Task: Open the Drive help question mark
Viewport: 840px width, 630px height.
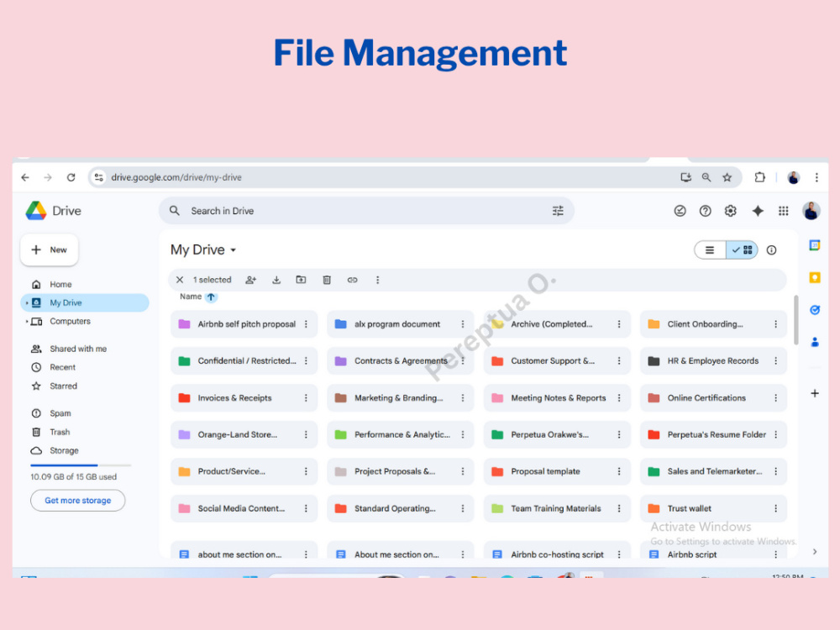Action: [x=705, y=211]
